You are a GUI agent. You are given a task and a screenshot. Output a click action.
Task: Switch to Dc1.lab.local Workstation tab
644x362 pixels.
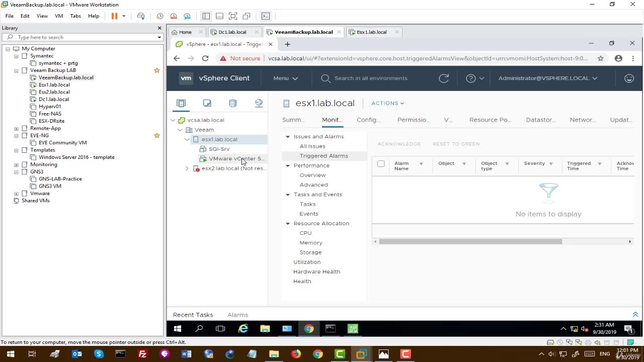tap(232, 32)
